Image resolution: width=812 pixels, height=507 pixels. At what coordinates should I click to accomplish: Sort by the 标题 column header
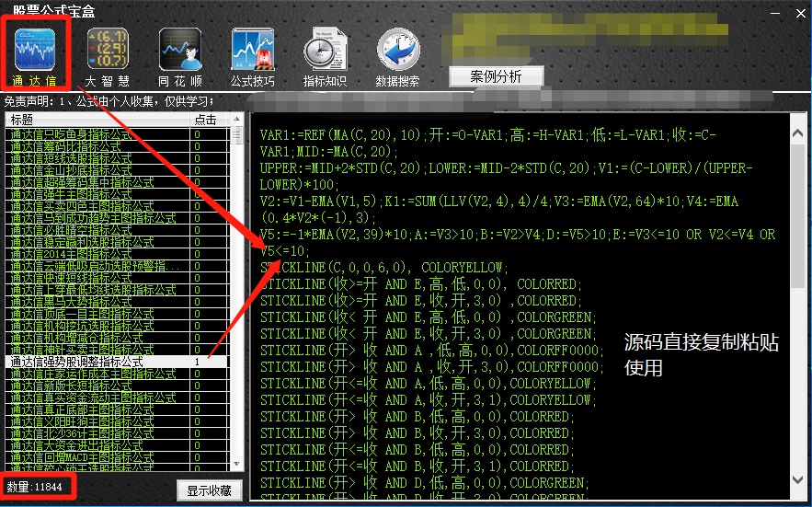tap(97, 120)
